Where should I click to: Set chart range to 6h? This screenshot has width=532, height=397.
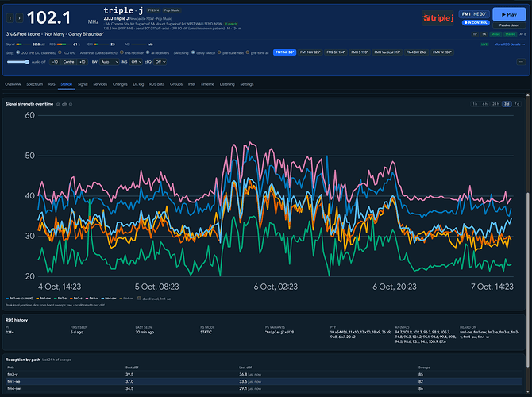point(485,104)
